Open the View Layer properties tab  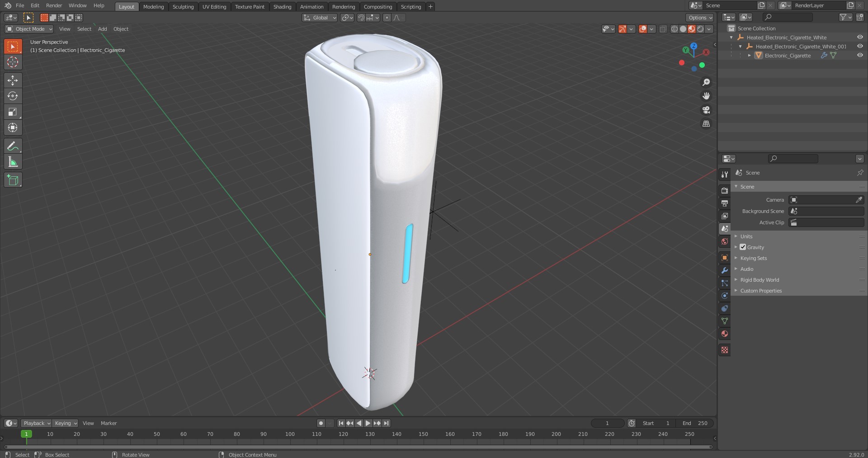click(725, 216)
